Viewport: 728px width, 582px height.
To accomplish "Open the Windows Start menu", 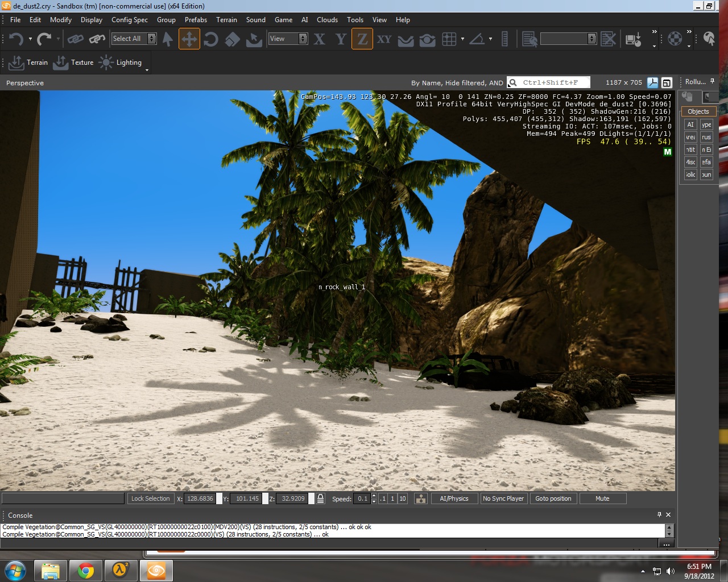I will pos(15,570).
